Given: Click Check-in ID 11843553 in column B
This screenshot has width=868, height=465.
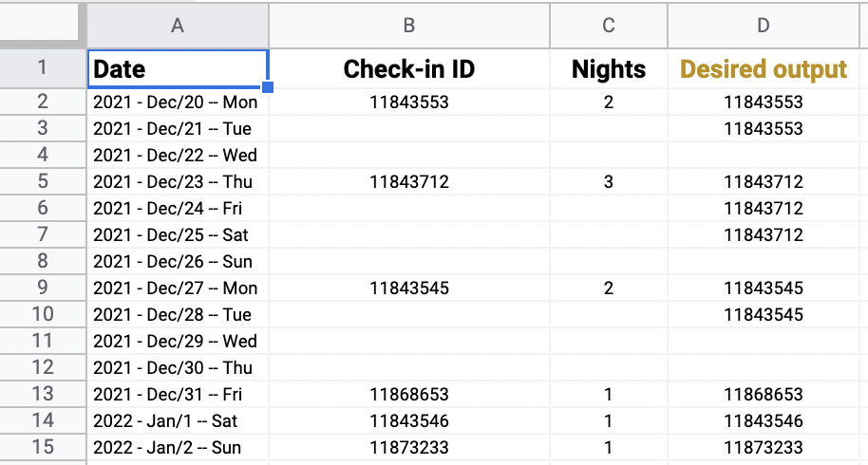Looking at the screenshot, I should tap(409, 102).
